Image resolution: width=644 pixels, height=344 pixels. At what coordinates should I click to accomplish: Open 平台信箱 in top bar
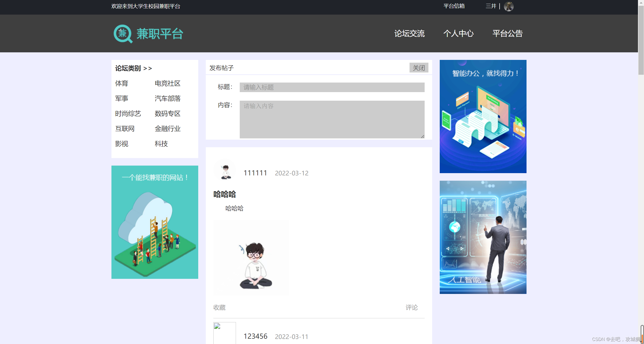(x=454, y=6)
